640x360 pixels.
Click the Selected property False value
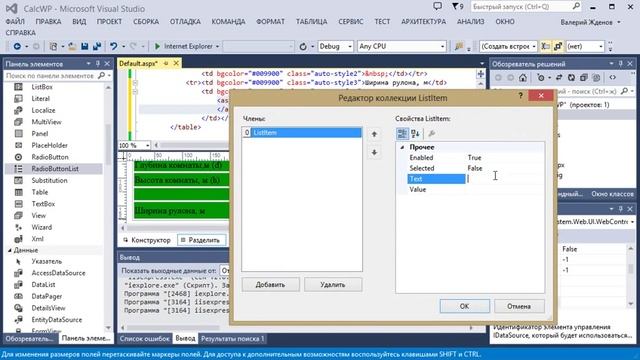(x=475, y=168)
